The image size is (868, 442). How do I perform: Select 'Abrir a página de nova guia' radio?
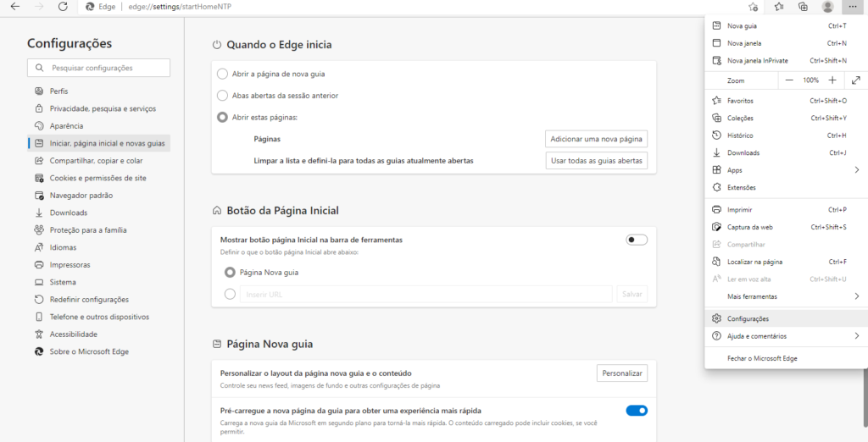point(223,74)
